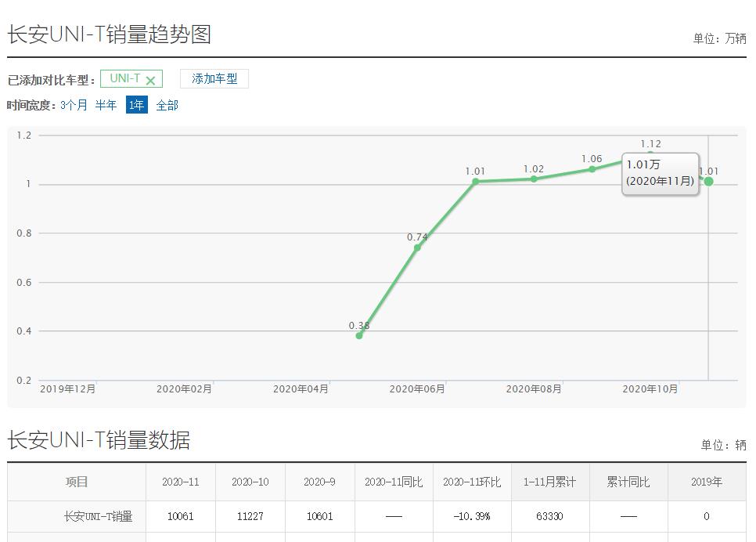Click the 单位：万辆 label
The image size is (756, 542).
(x=720, y=38)
